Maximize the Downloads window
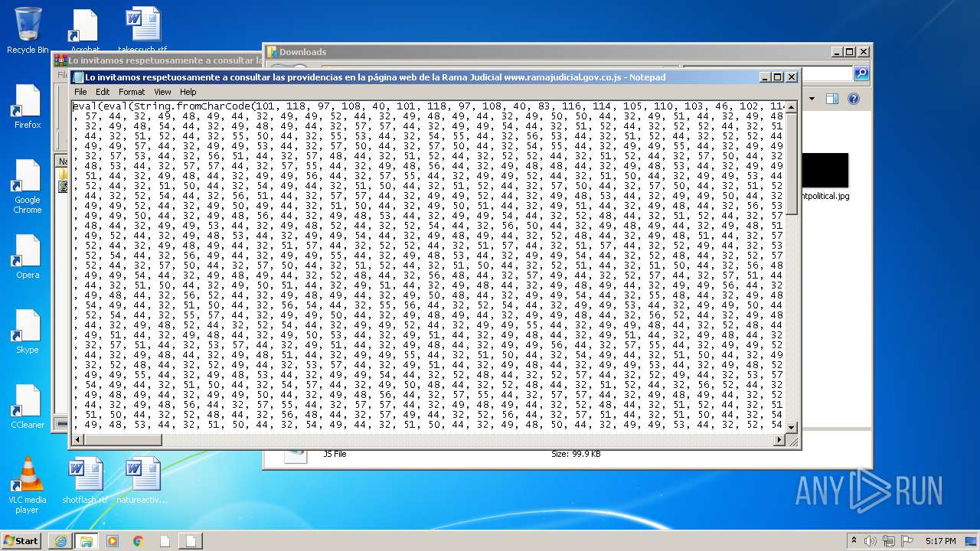Image resolution: width=980 pixels, height=551 pixels. pos(849,52)
